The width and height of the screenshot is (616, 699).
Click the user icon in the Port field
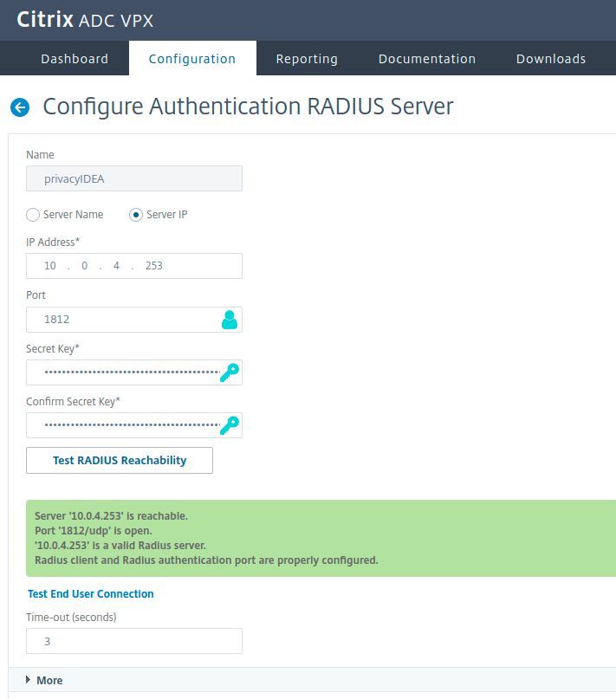click(x=230, y=320)
